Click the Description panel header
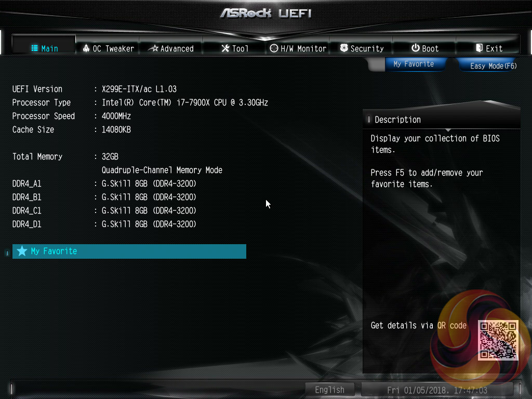The width and height of the screenshot is (532, 399). pos(442,120)
